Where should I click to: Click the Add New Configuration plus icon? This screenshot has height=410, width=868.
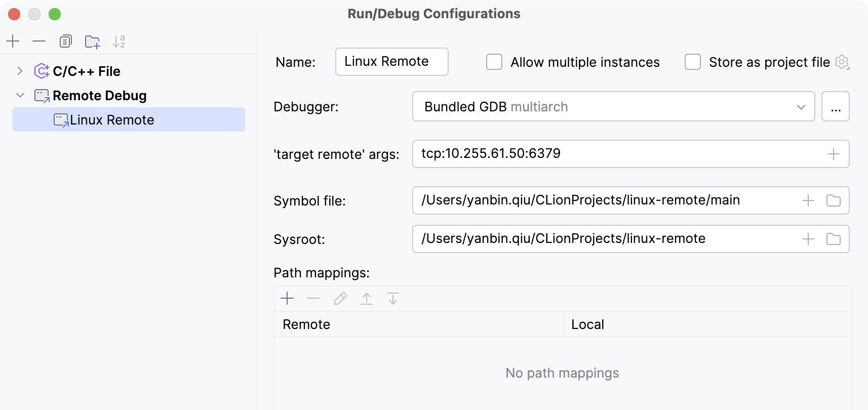(x=13, y=41)
